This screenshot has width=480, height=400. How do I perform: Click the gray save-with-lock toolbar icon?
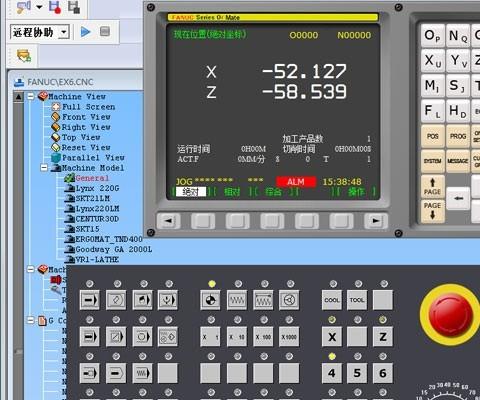tap(74, 7)
